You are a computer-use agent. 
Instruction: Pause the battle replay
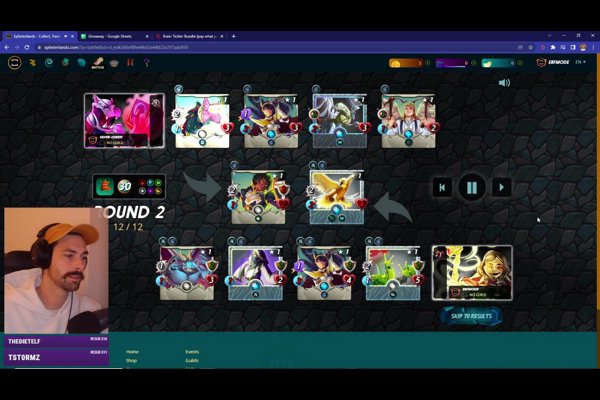click(x=472, y=187)
